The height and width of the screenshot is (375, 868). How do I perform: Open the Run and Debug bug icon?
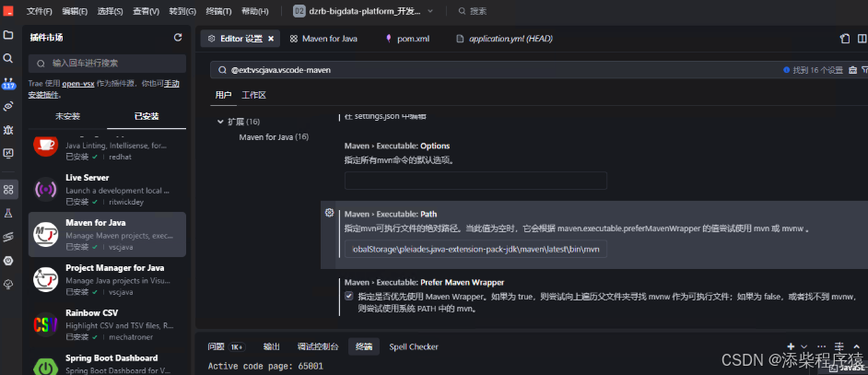(8, 130)
